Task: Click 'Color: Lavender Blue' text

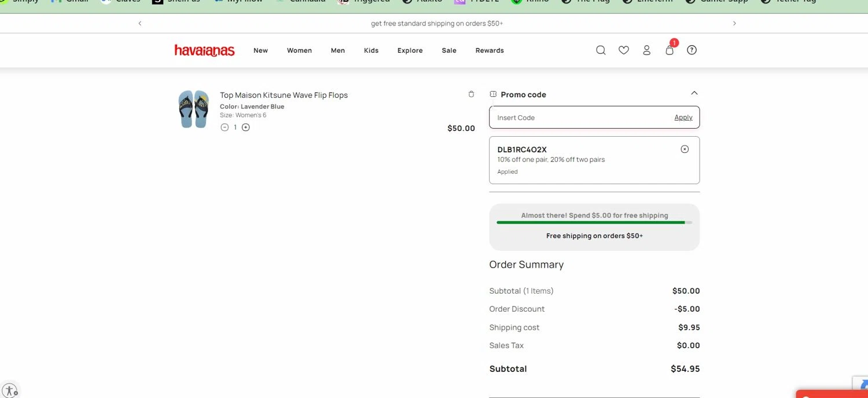Action: (252, 107)
